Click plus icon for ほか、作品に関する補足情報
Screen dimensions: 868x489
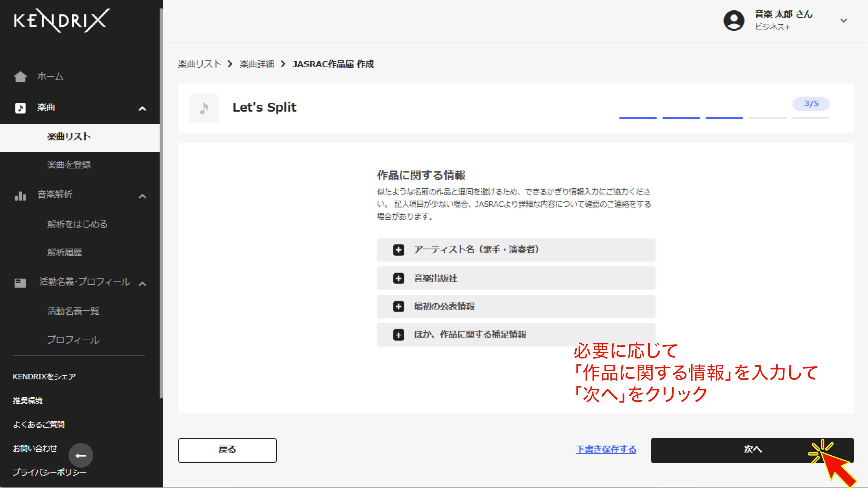tap(399, 335)
